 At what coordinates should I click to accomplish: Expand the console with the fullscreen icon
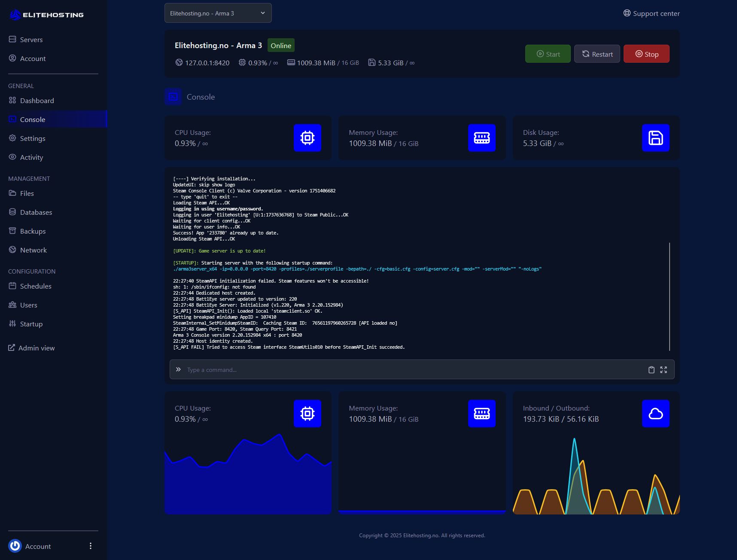tap(664, 369)
